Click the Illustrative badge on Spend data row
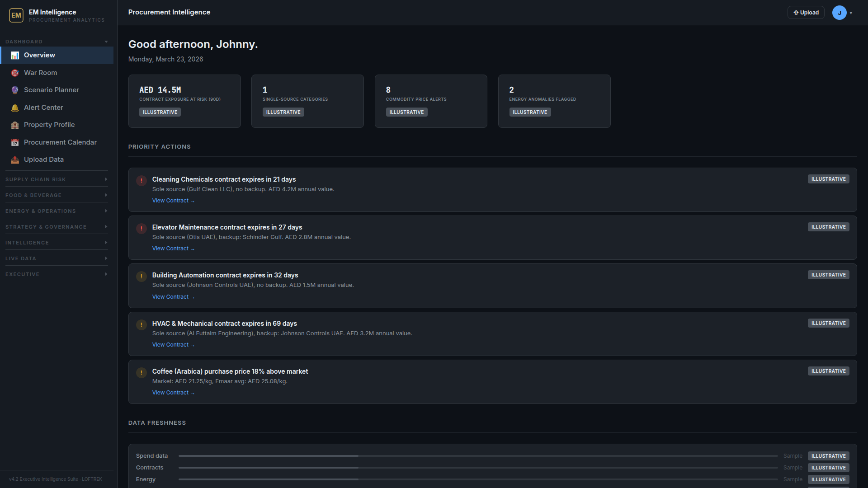 [829, 456]
